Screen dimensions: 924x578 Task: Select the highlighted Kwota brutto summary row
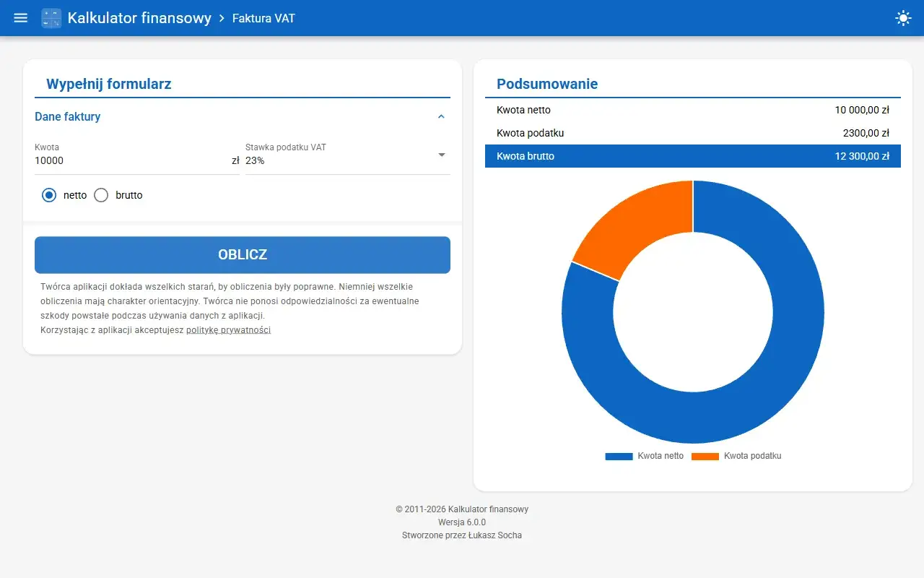point(692,156)
